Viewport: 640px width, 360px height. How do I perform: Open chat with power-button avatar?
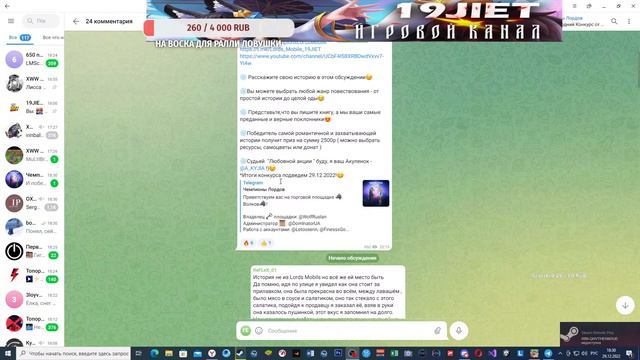[32, 251]
